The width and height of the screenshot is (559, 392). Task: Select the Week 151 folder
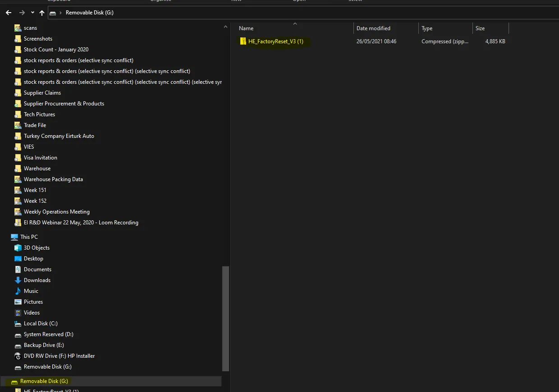[x=35, y=190]
